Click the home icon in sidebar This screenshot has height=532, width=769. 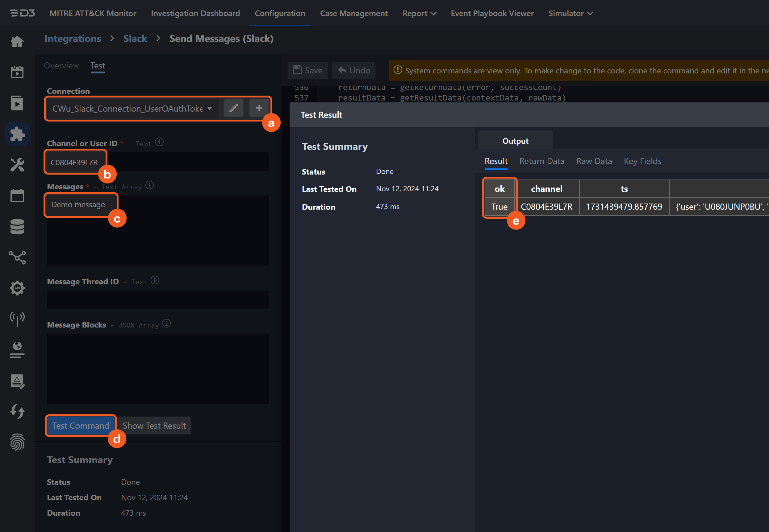(x=17, y=42)
